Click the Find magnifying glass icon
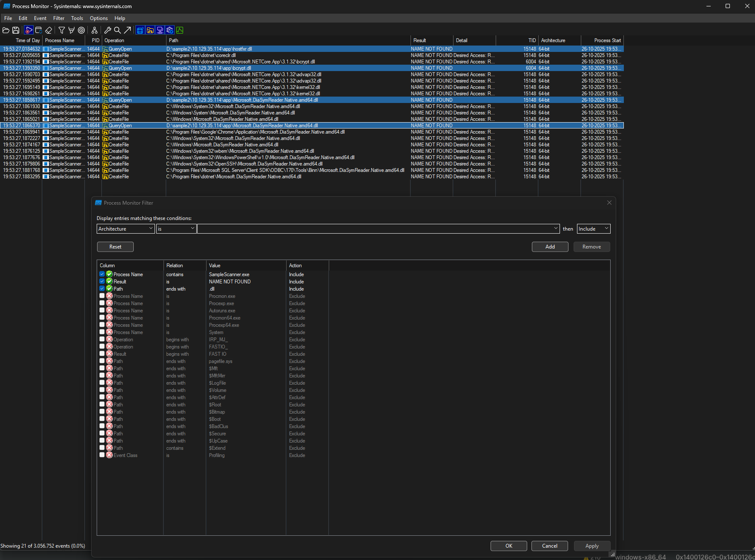Image resolution: width=755 pixels, height=560 pixels. (118, 30)
